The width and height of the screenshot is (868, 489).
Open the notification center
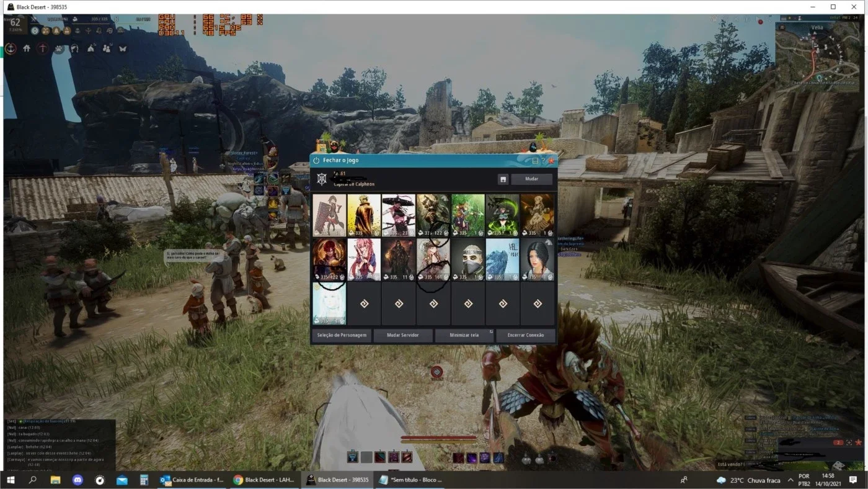point(853,480)
